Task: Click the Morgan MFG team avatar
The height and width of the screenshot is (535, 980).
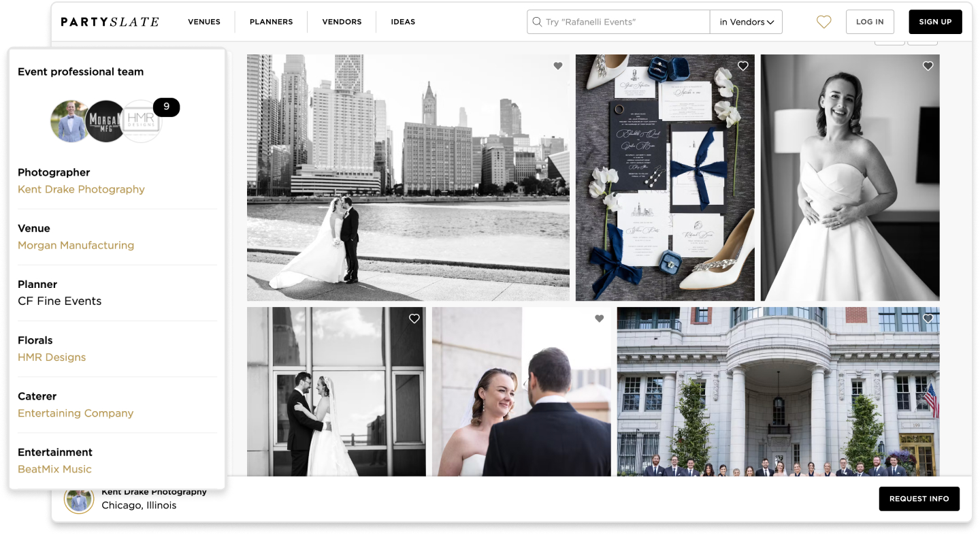Action: (x=105, y=121)
